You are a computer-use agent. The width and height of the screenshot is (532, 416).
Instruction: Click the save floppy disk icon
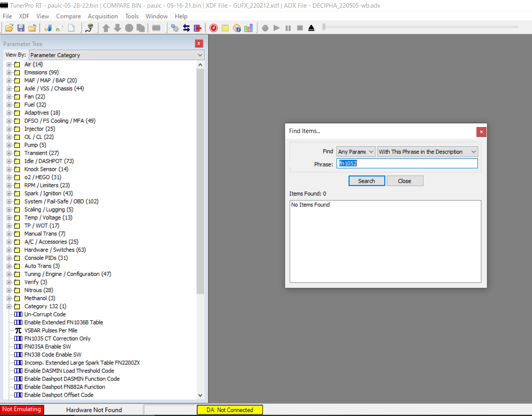[x=21, y=28]
